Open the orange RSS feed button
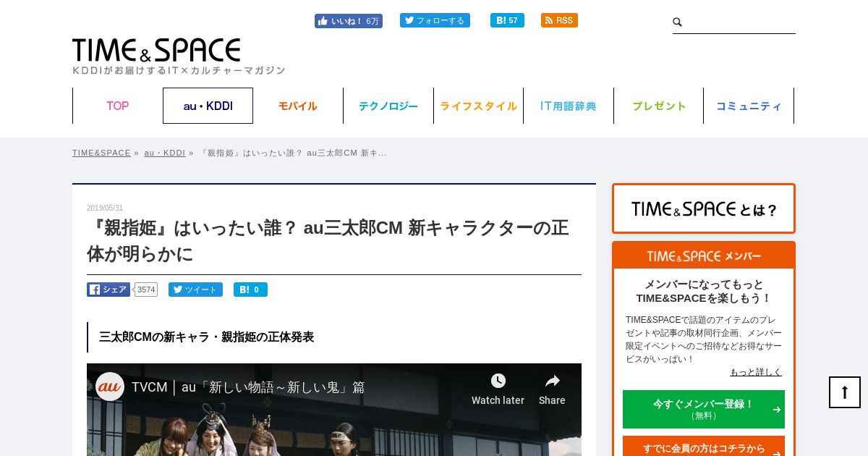Viewport: 868px width, 456px height. [559, 20]
